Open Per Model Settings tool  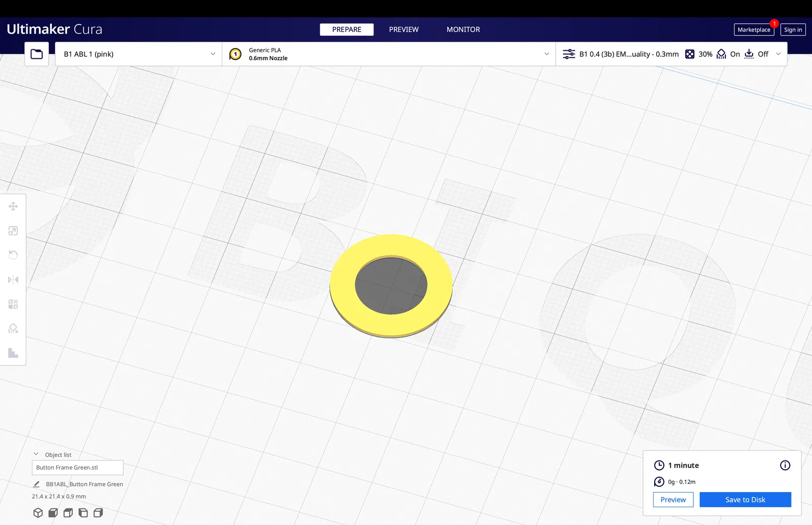coord(13,304)
